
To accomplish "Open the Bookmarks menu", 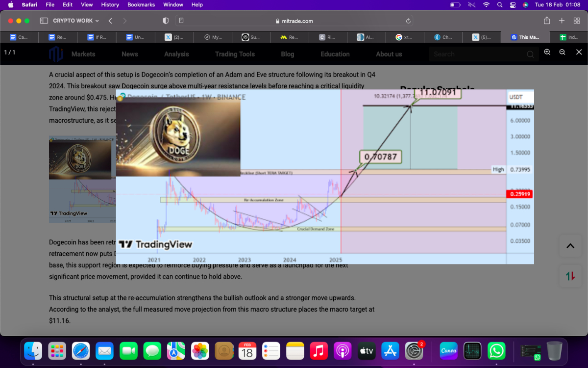I will tap(141, 4).
